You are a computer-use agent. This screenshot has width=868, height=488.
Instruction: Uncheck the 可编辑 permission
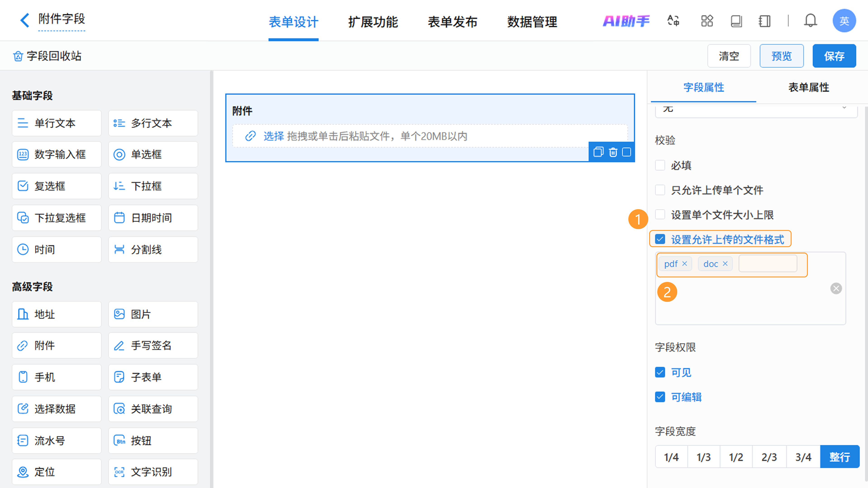coord(660,397)
